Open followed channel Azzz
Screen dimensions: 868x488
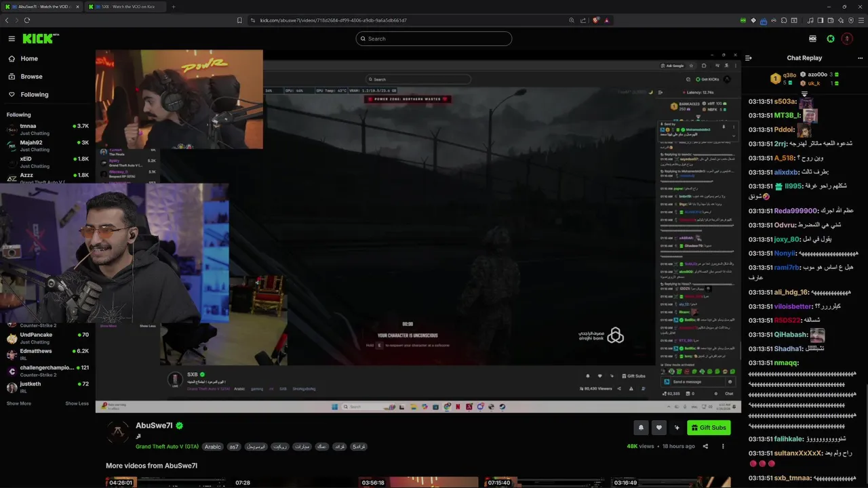point(47,177)
